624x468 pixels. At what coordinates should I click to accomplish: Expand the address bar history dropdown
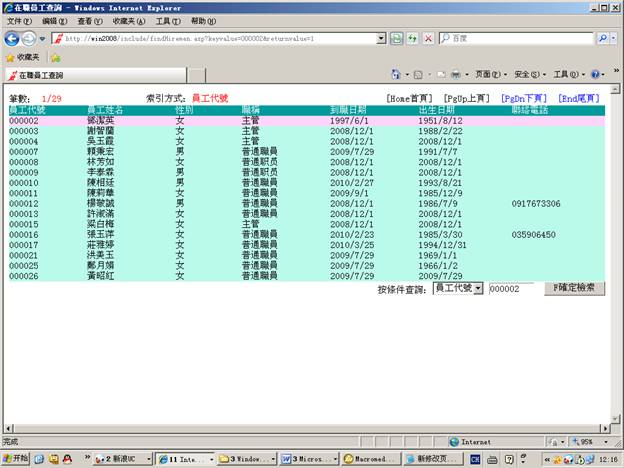pos(382,38)
